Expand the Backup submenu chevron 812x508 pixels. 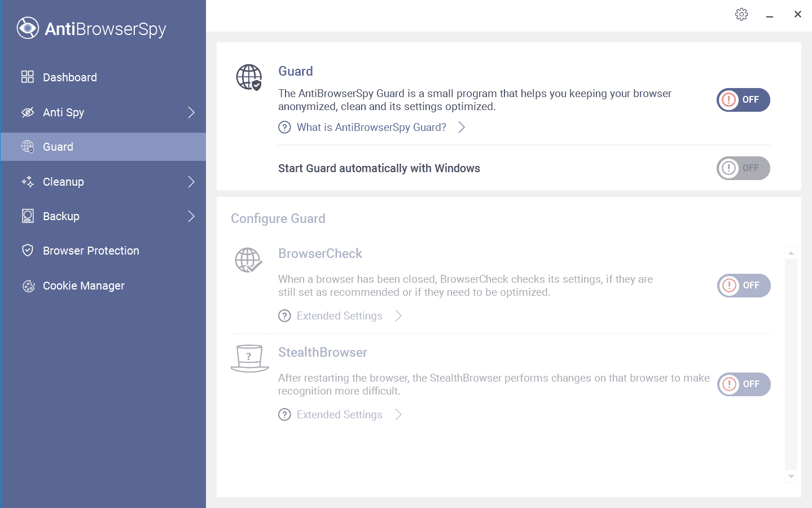coord(191,216)
